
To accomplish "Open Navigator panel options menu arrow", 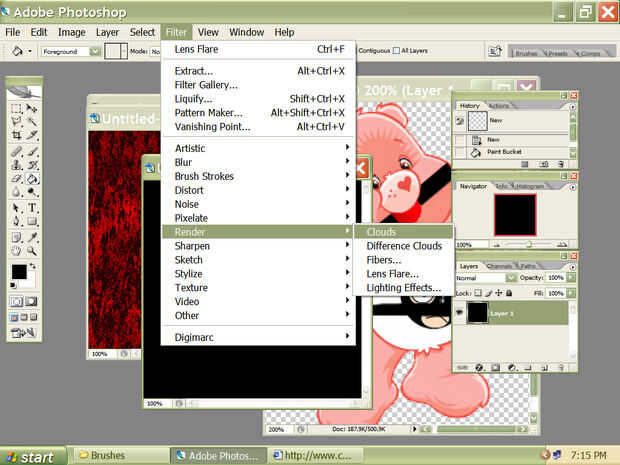I will (x=573, y=187).
